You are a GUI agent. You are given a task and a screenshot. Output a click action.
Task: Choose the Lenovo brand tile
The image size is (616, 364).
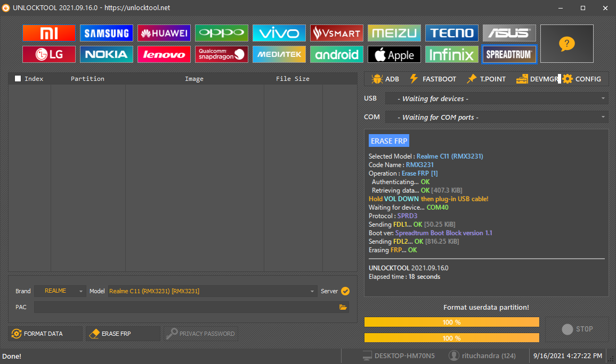pos(164,54)
